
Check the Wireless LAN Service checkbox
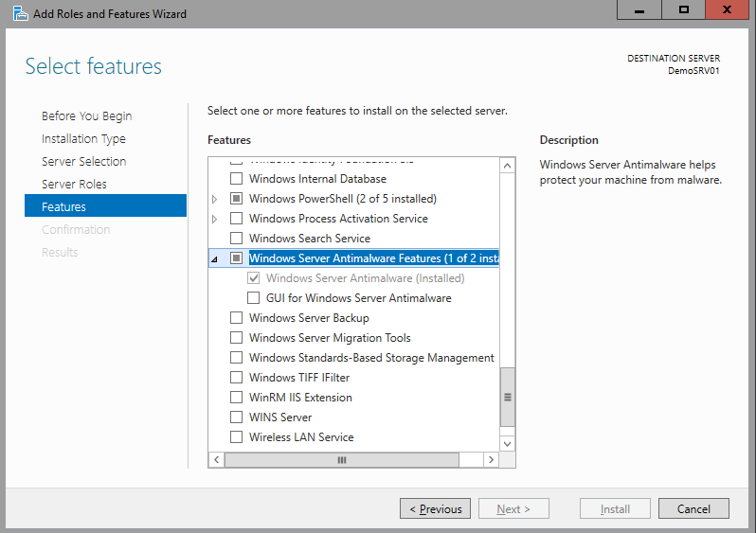click(x=236, y=436)
